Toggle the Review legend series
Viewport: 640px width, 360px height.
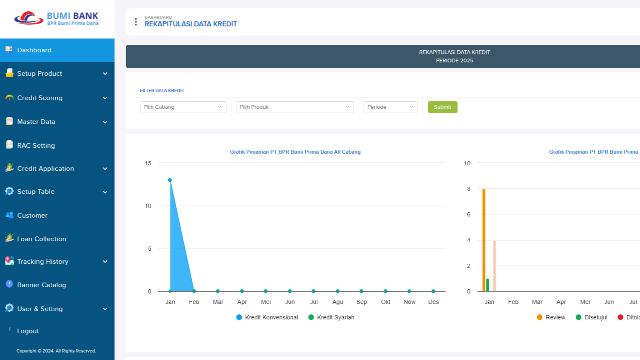(x=551, y=317)
